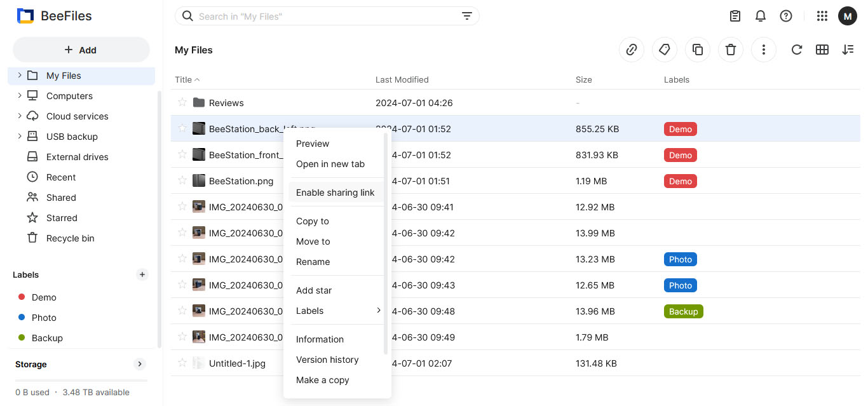Open the apps grid launcher
The image size is (868, 406).
[x=822, y=17]
